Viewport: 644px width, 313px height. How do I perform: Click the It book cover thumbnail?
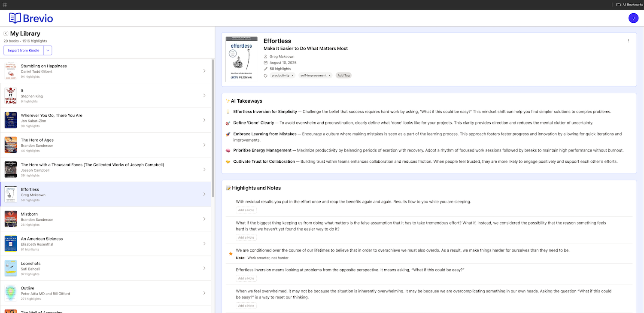click(x=11, y=96)
